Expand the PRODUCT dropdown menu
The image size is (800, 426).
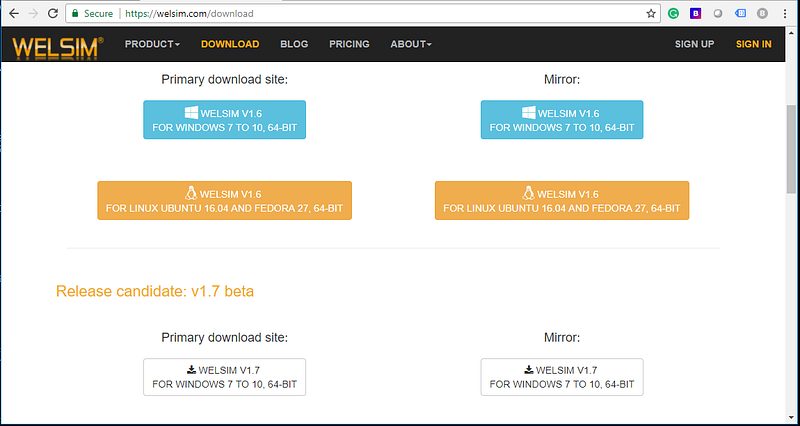[x=152, y=44]
